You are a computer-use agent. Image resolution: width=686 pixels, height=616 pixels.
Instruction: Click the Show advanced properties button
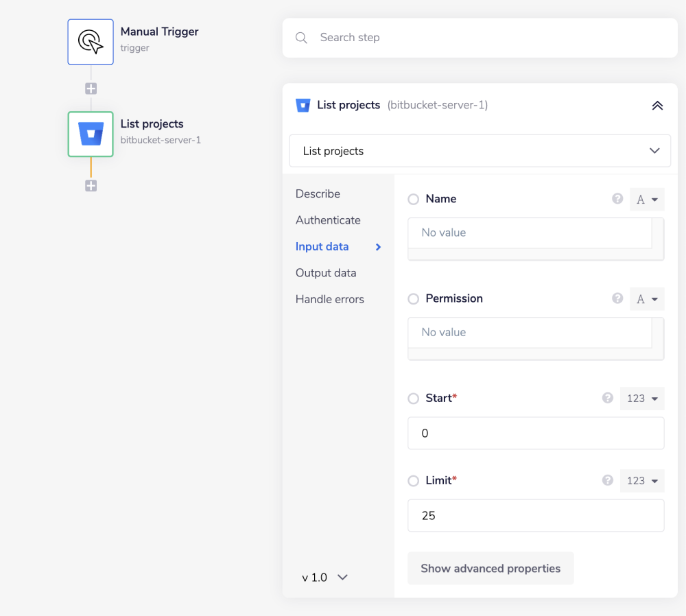[490, 568]
